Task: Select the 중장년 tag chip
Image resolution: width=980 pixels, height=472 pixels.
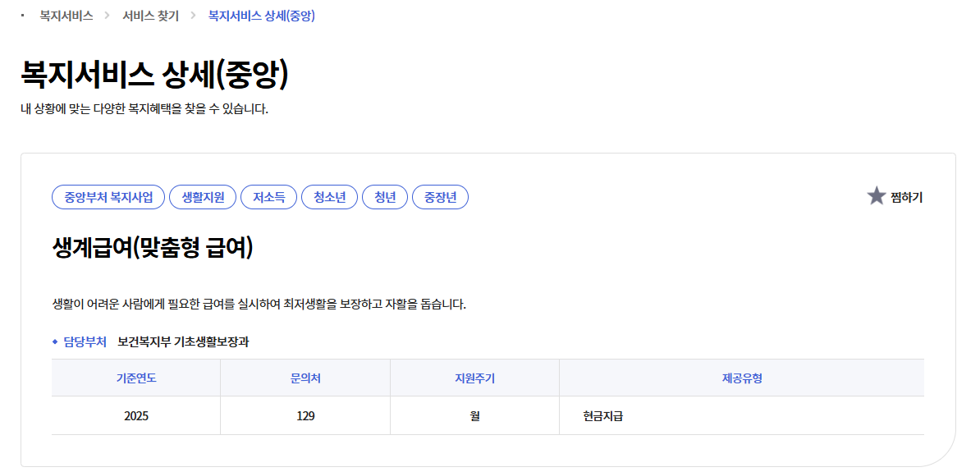Action: [440, 198]
